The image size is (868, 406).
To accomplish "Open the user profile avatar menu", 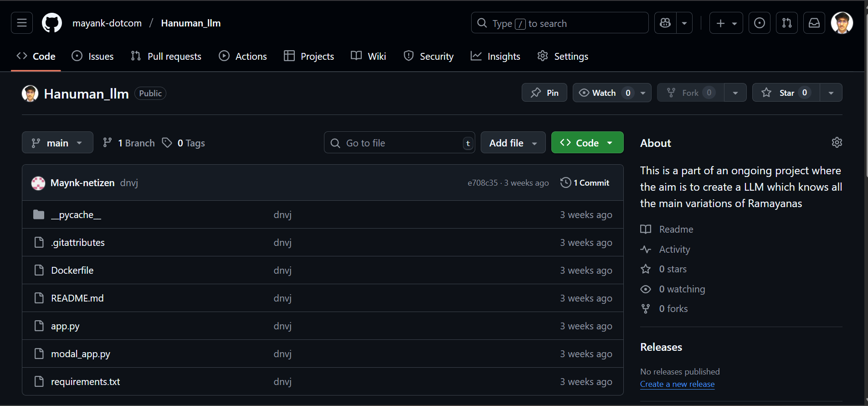I will [x=842, y=23].
